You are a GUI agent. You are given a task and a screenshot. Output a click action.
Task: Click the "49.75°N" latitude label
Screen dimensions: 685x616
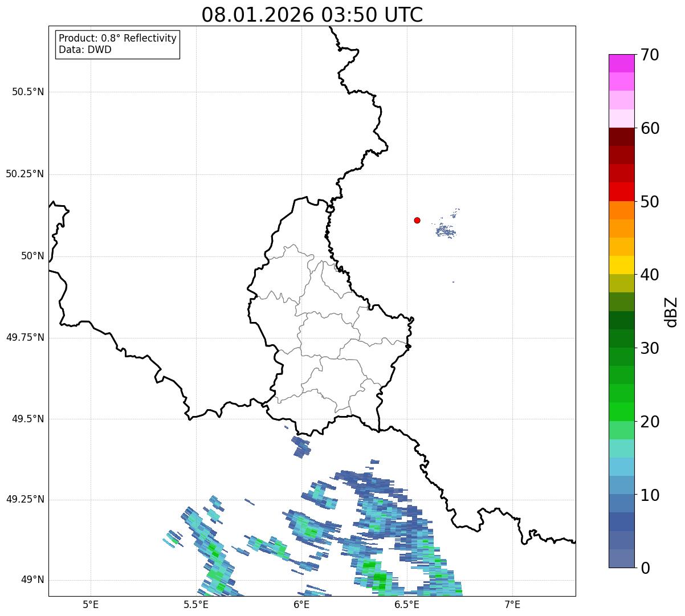(x=25, y=337)
